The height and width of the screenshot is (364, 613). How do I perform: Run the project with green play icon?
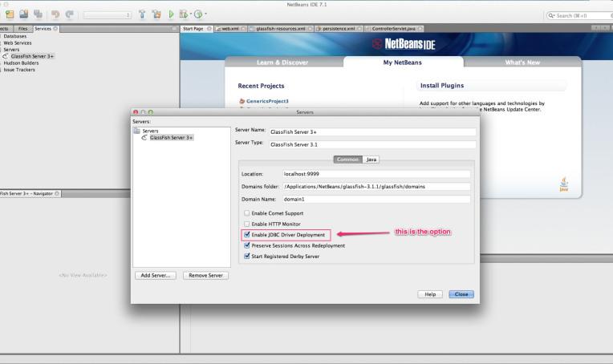(171, 14)
